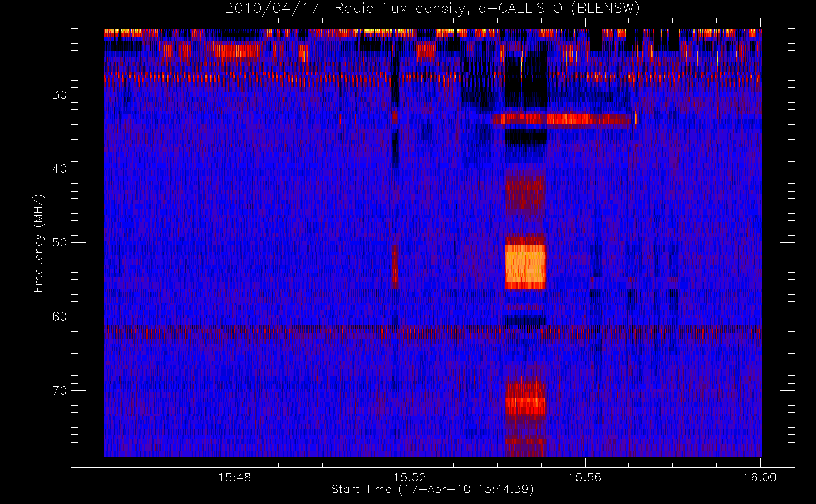
Task: Click the 16:00 time tick label
Action: (x=760, y=477)
